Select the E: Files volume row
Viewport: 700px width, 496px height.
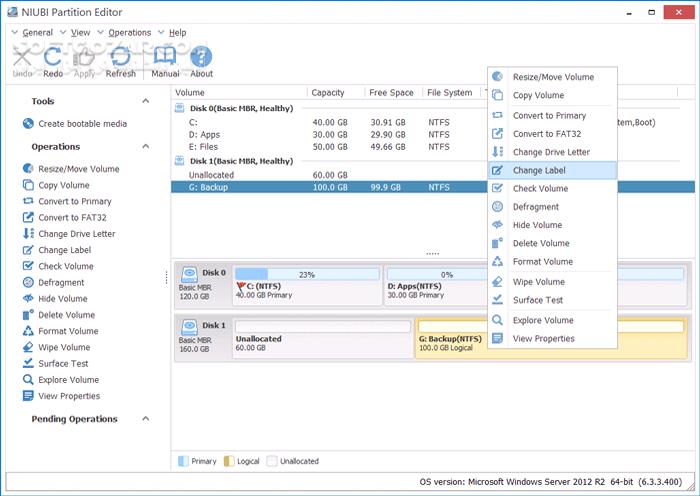[x=329, y=146]
